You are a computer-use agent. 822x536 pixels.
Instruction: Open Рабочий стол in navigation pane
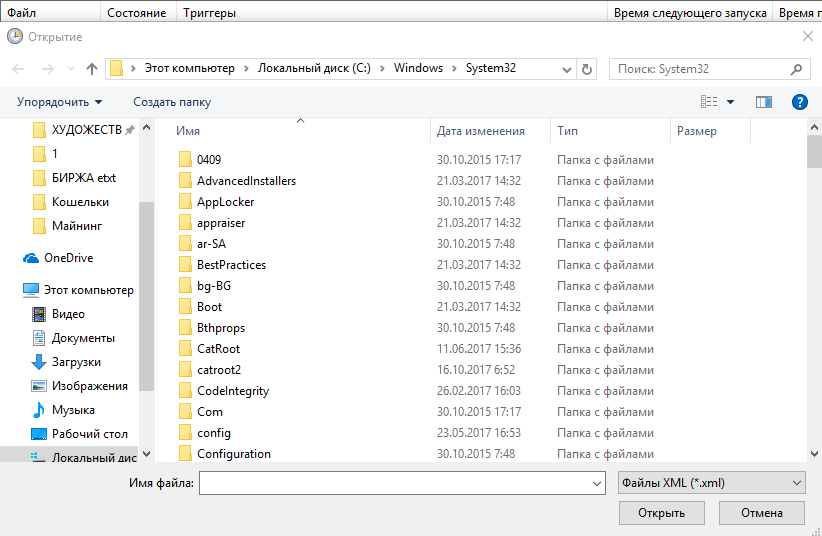point(90,434)
